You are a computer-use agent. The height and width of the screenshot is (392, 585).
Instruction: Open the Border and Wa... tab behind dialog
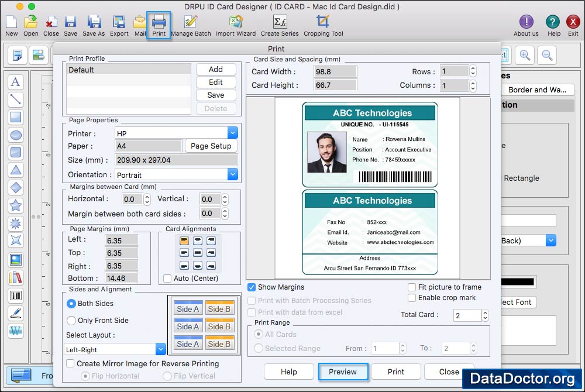coord(537,90)
